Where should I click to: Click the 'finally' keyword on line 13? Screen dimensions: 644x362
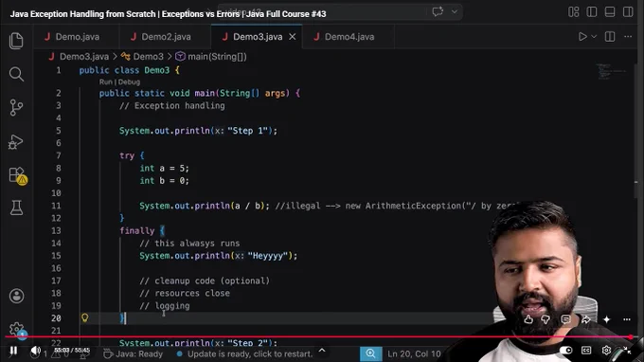136,231
